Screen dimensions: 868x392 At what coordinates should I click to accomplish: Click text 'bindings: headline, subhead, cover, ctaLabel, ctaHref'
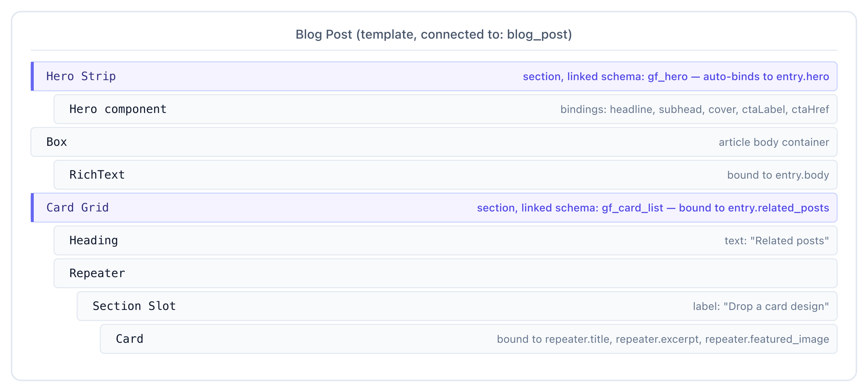click(x=694, y=109)
